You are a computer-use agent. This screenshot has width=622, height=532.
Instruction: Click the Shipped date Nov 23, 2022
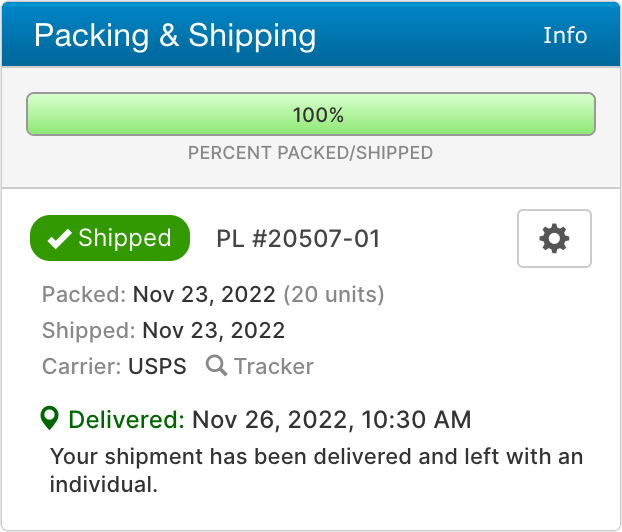coord(213,331)
